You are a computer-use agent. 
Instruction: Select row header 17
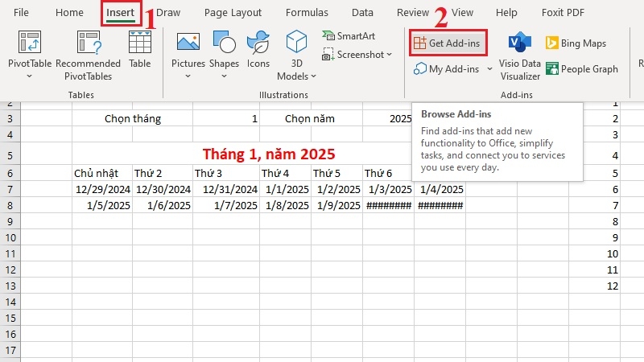pyautogui.click(x=10, y=350)
